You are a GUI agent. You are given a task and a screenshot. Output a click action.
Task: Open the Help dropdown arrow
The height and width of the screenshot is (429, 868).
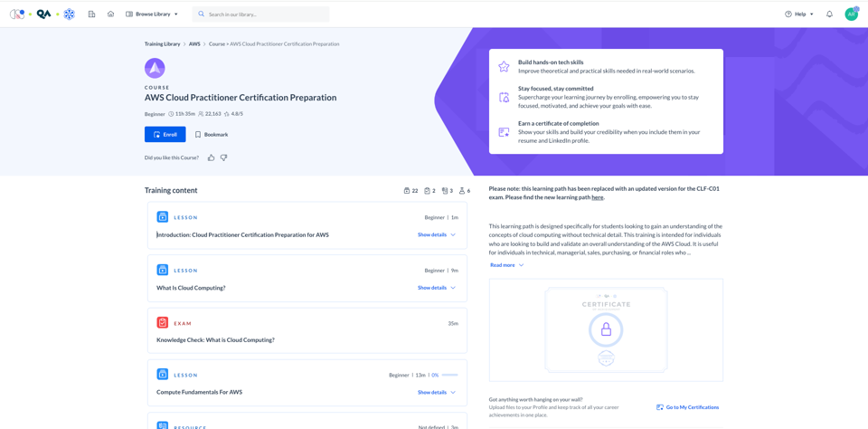point(812,14)
